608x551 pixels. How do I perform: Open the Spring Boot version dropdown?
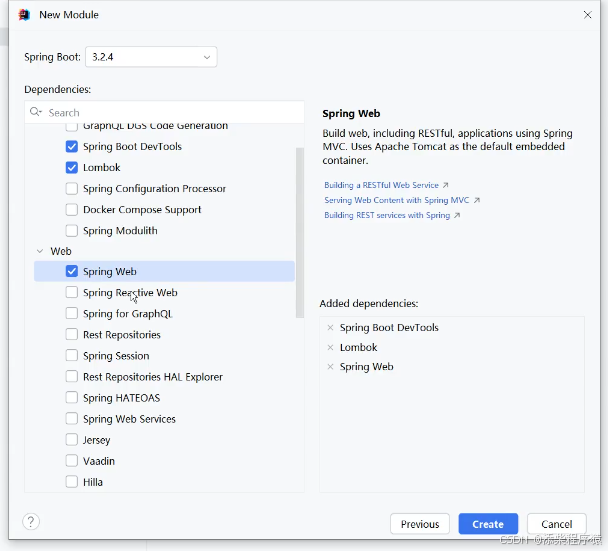click(151, 57)
